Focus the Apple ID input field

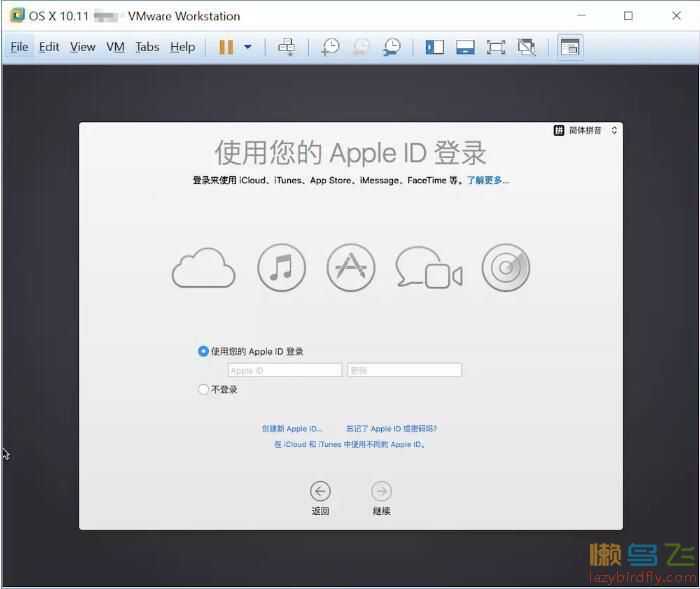click(284, 370)
